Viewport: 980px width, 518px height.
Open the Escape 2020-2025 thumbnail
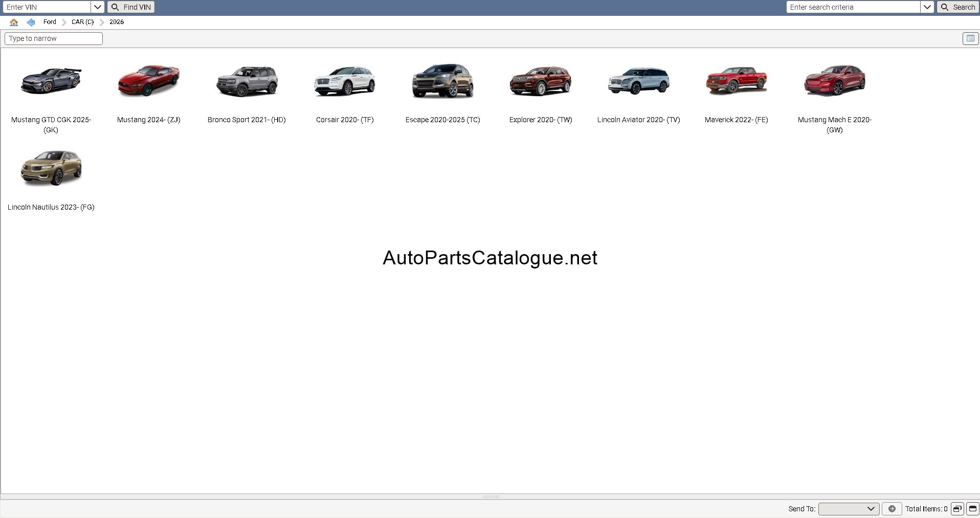click(443, 81)
